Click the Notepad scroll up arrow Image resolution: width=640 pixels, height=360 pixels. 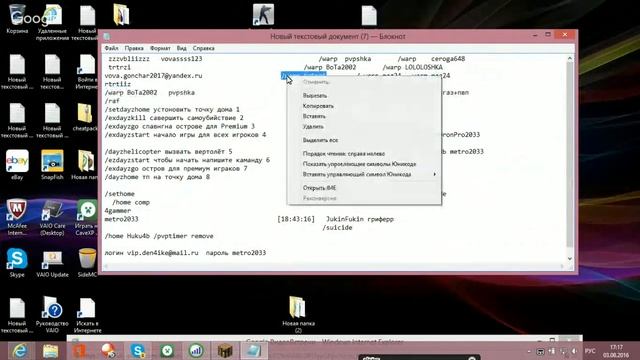570,59
